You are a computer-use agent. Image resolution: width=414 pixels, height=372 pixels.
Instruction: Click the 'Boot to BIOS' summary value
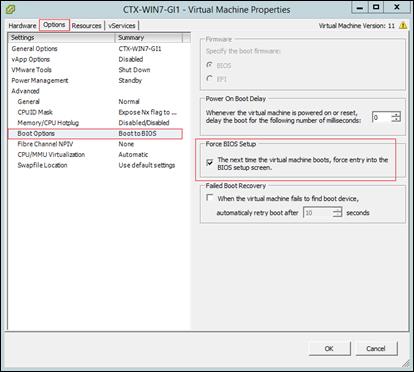coord(137,134)
